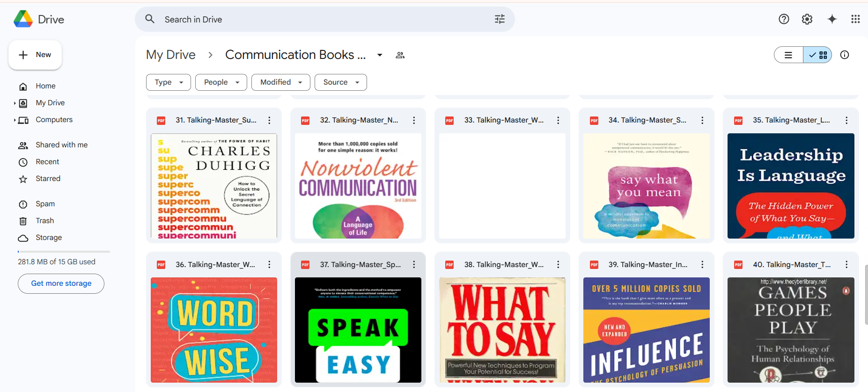Open Shared with me
The height and width of the screenshot is (392, 868).
coord(61,145)
